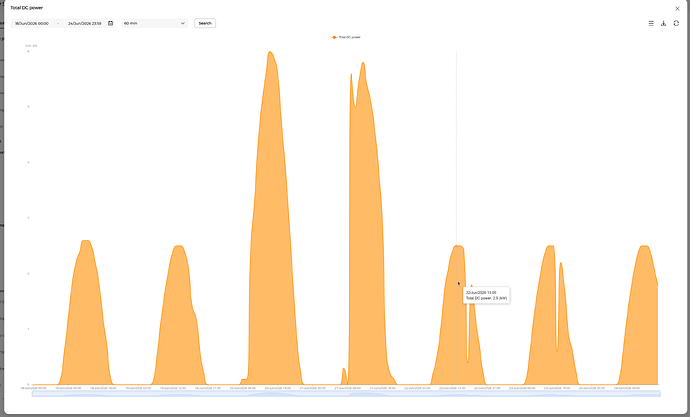690x417 pixels.
Task: Click the Search button
Action: point(205,23)
